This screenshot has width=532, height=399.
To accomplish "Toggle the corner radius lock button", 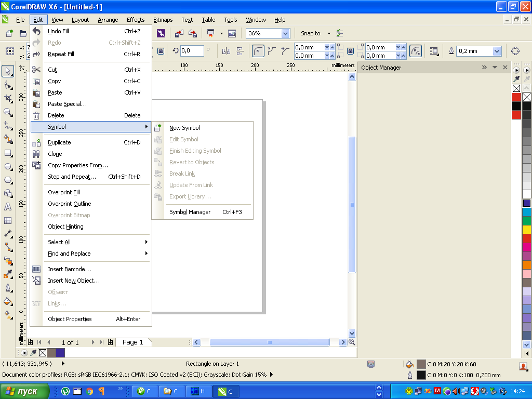I will pyautogui.click(x=351, y=51).
